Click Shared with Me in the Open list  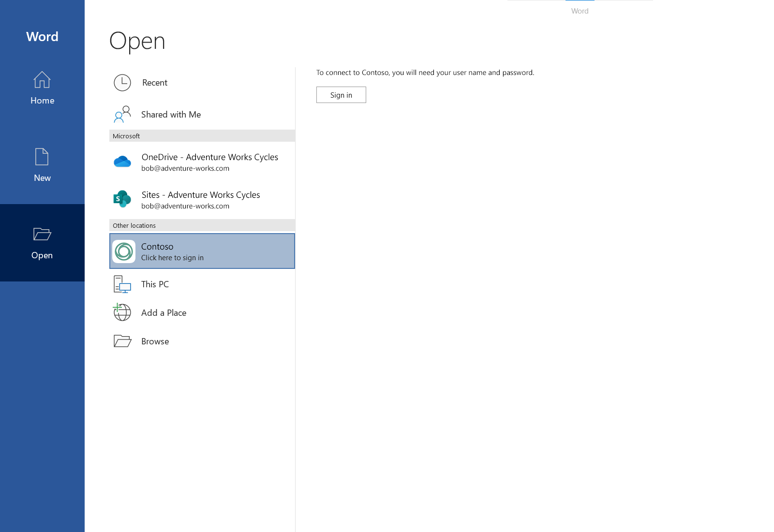point(171,115)
